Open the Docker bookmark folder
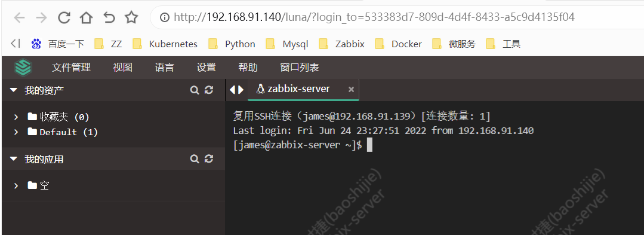 (398, 44)
